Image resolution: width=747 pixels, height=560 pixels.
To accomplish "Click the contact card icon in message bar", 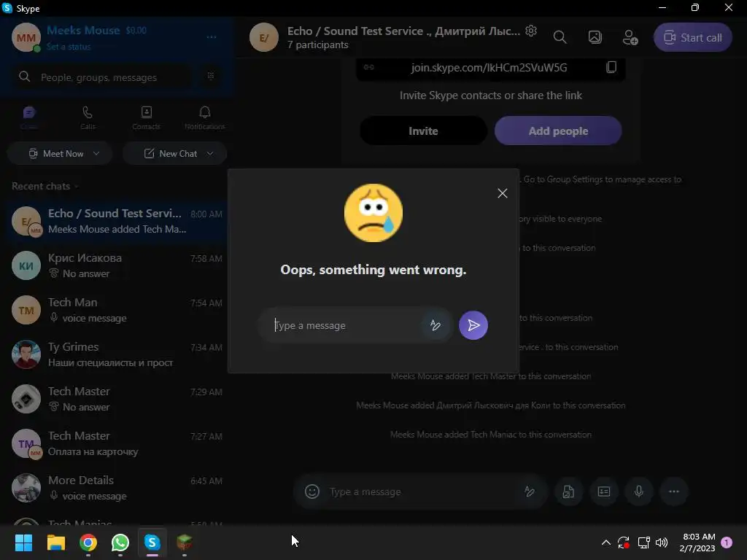I will pyautogui.click(x=603, y=491).
